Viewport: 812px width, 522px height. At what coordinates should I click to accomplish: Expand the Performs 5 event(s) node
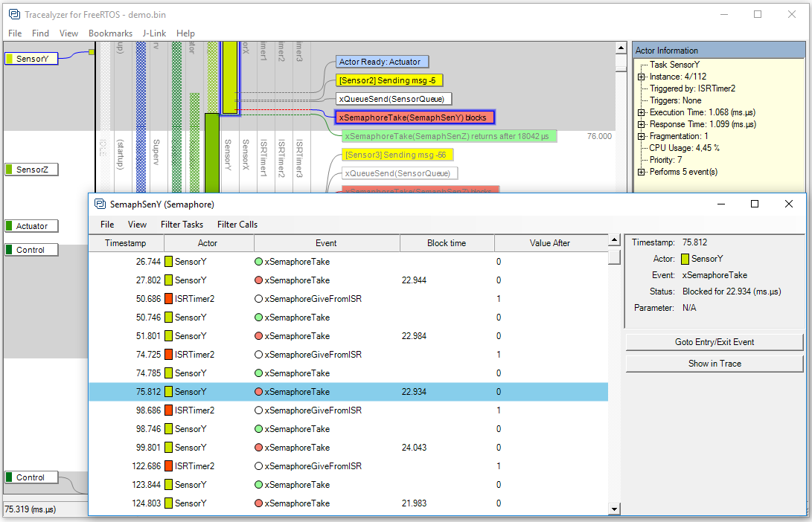coord(641,172)
